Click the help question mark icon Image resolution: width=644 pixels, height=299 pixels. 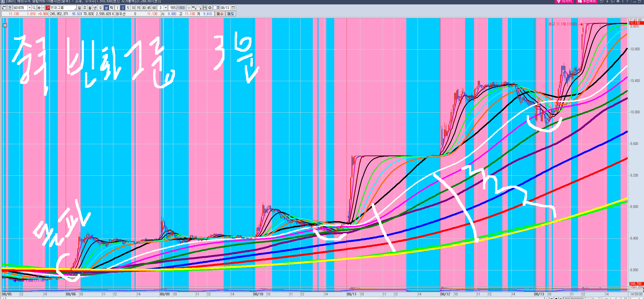point(628,1)
